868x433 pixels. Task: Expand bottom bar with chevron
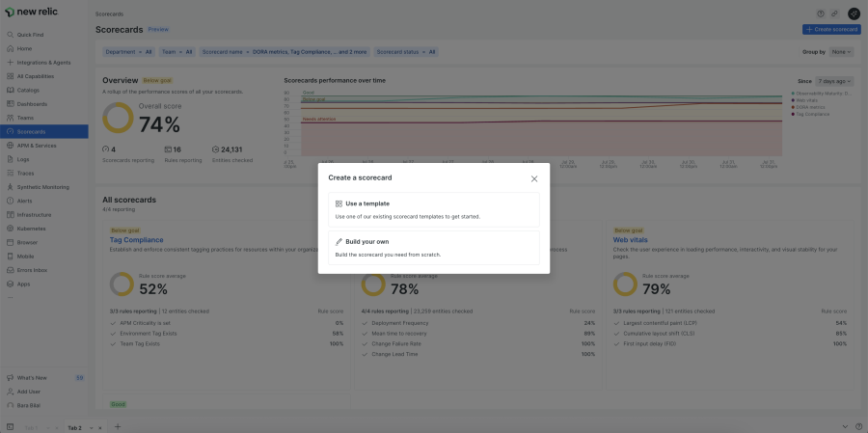click(845, 426)
